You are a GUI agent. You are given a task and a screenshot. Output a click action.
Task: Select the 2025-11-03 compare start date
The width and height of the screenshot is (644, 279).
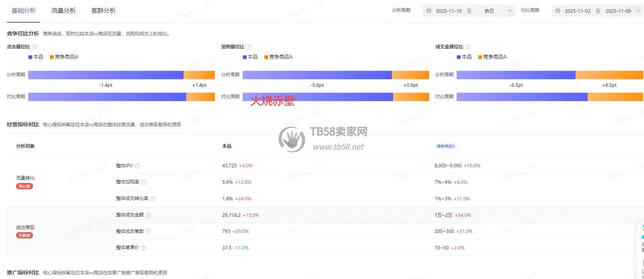point(578,11)
